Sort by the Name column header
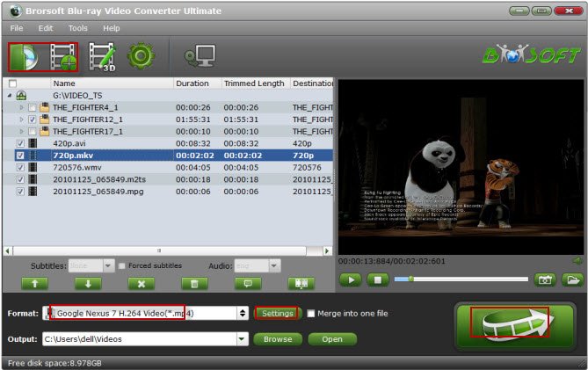Viewport: 588px width, 370px height. 112,83
